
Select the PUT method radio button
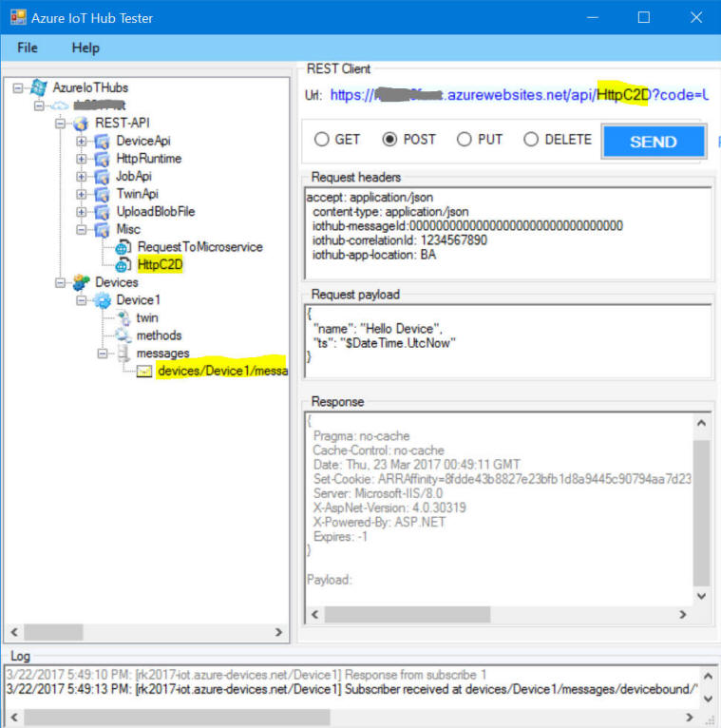coord(464,140)
